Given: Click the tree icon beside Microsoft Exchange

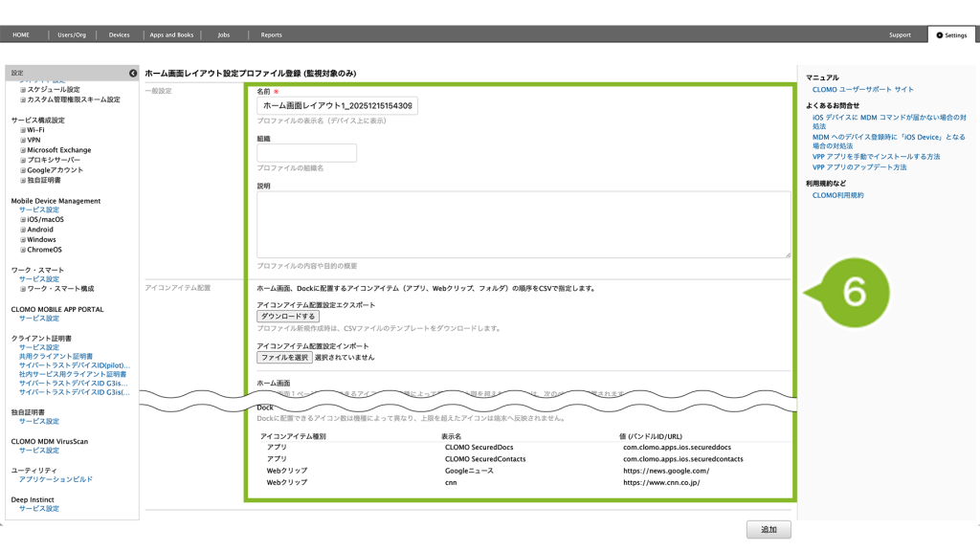Looking at the screenshot, I should [x=23, y=150].
